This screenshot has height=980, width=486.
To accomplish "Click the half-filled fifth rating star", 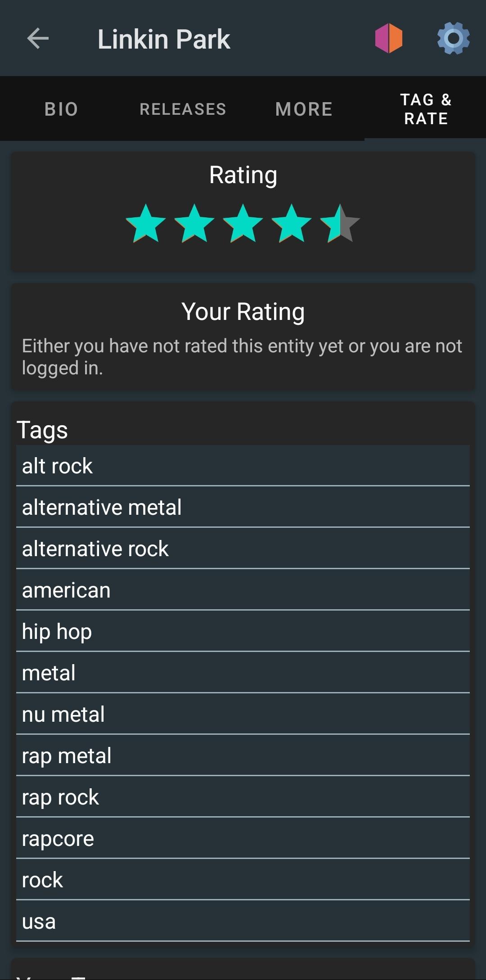I will tap(340, 224).
